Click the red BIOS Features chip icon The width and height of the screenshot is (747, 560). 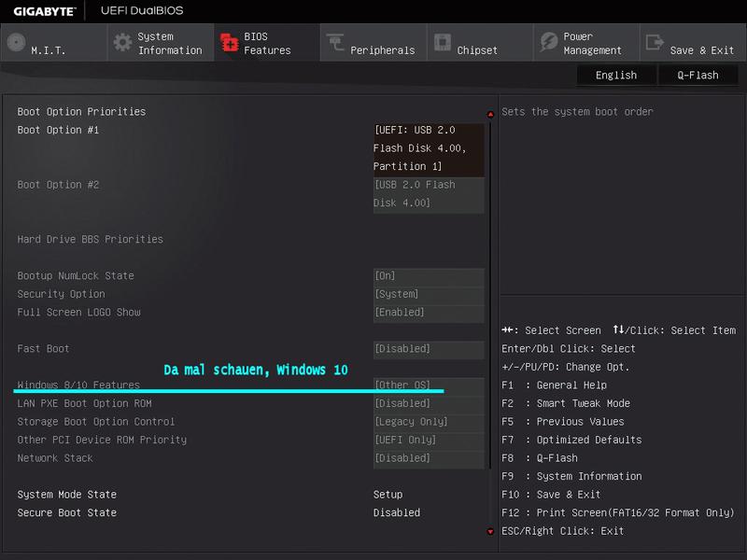[229, 42]
